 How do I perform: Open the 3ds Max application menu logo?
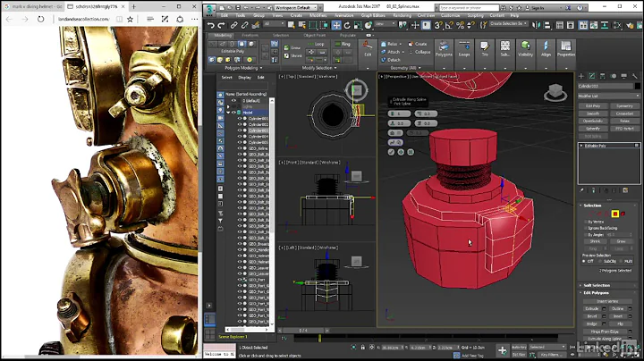209,10
